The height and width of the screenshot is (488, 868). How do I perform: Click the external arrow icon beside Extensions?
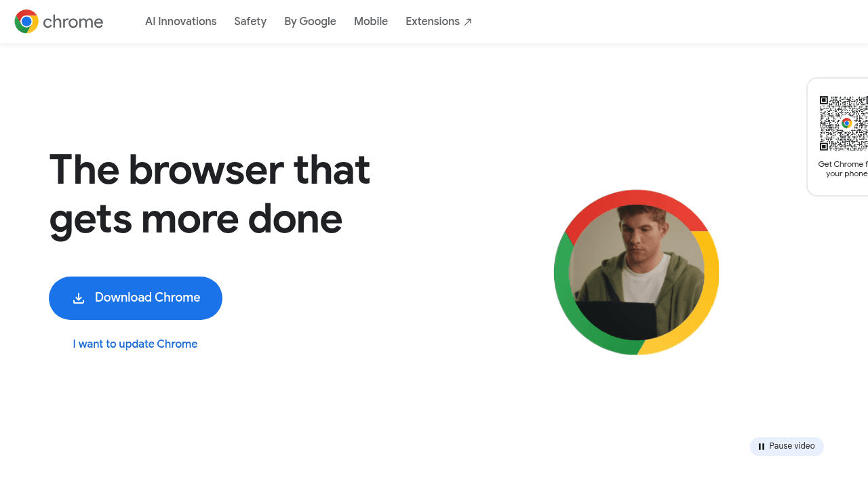468,22
